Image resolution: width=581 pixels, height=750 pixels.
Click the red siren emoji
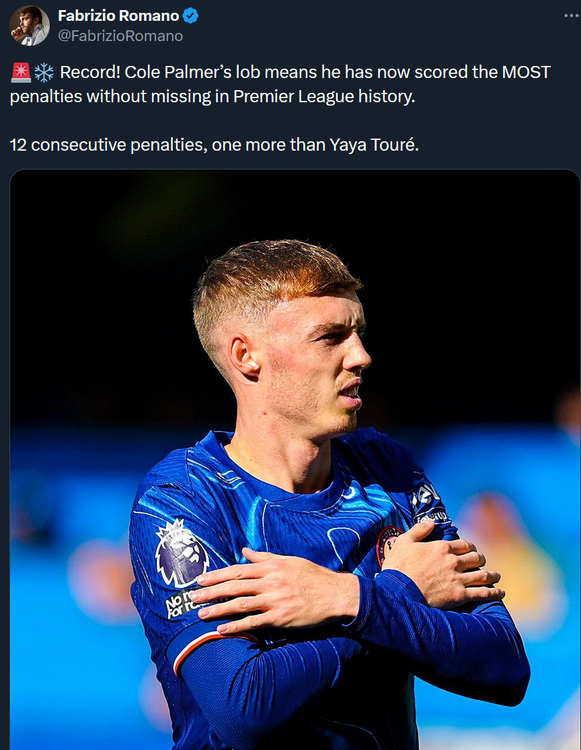[21, 73]
